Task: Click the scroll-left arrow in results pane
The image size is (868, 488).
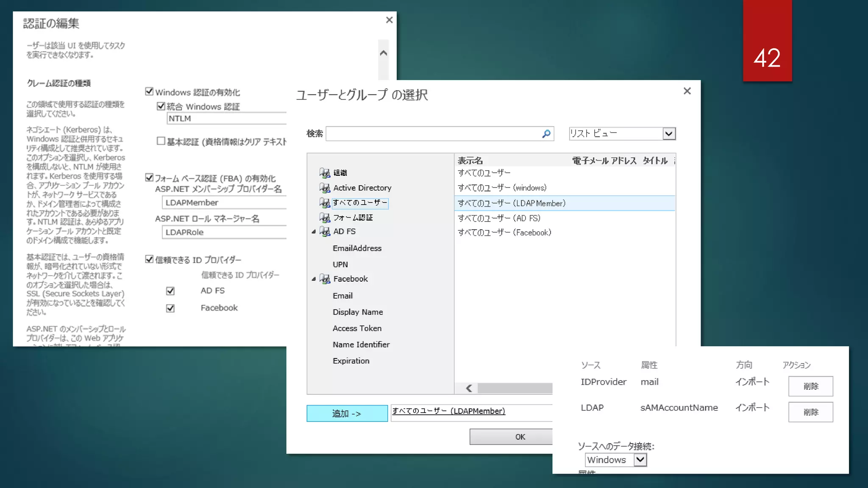Action: pos(469,388)
